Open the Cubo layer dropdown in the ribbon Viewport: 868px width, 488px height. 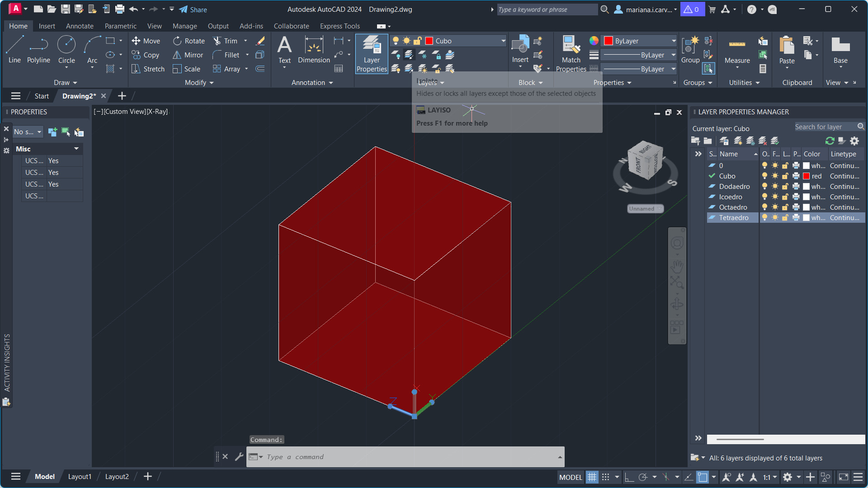click(503, 41)
